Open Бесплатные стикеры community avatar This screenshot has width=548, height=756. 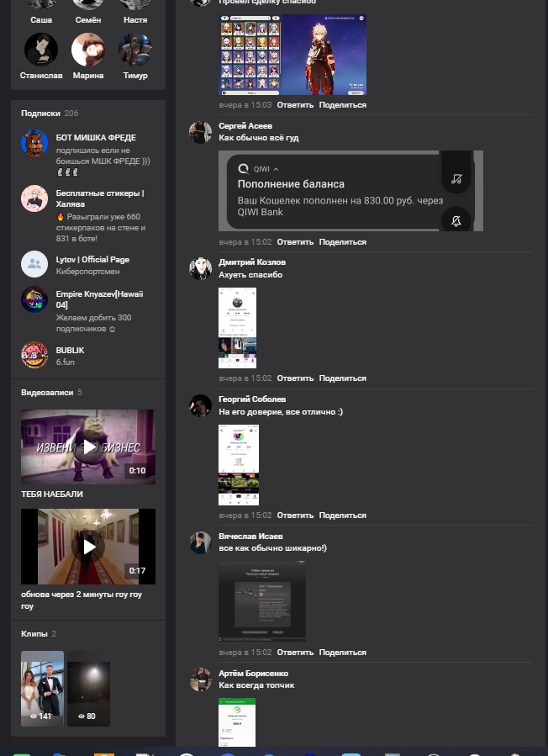pyautogui.click(x=34, y=198)
